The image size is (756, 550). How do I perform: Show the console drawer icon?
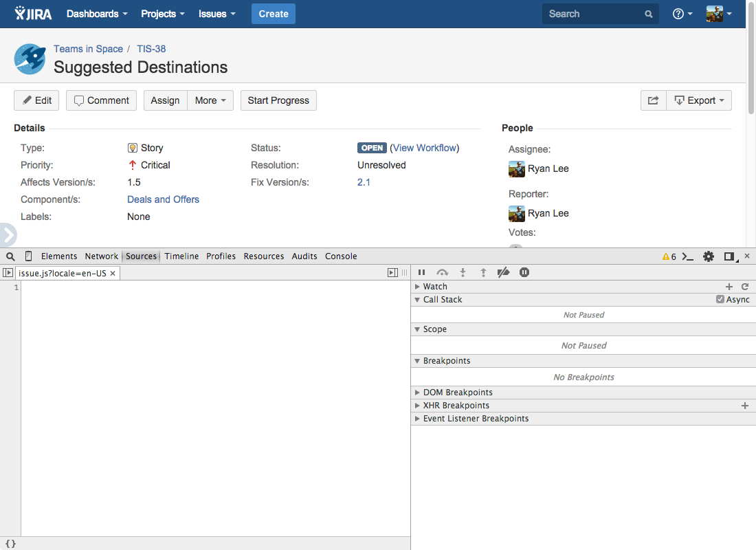pyautogui.click(x=687, y=256)
